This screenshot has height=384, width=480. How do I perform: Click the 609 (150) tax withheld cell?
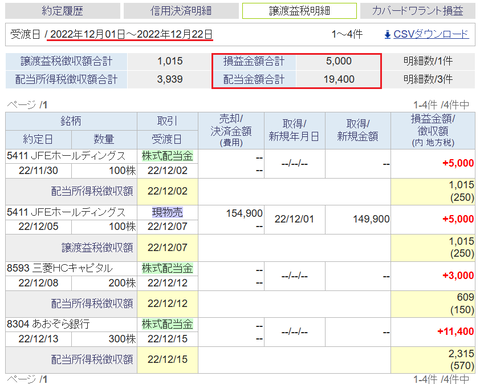point(433,304)
